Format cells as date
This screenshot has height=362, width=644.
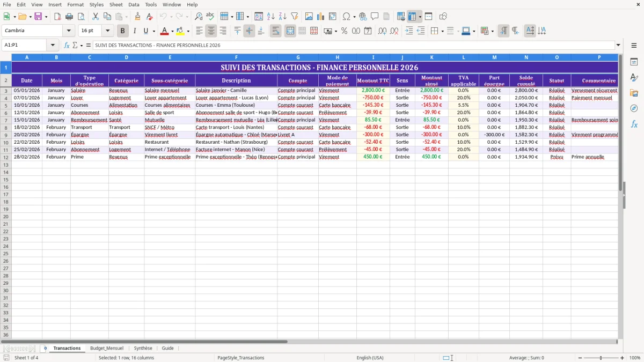[x=368, y=31]
